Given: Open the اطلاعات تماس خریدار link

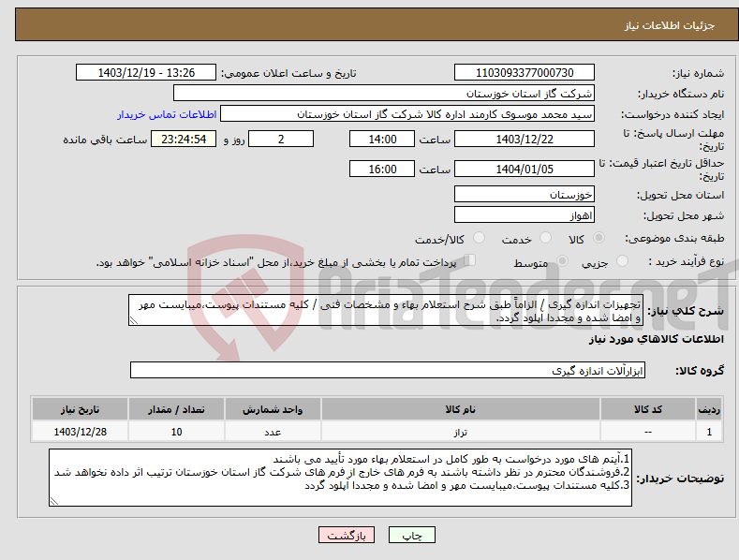Looking at the screenshot, I should (167, 114).
